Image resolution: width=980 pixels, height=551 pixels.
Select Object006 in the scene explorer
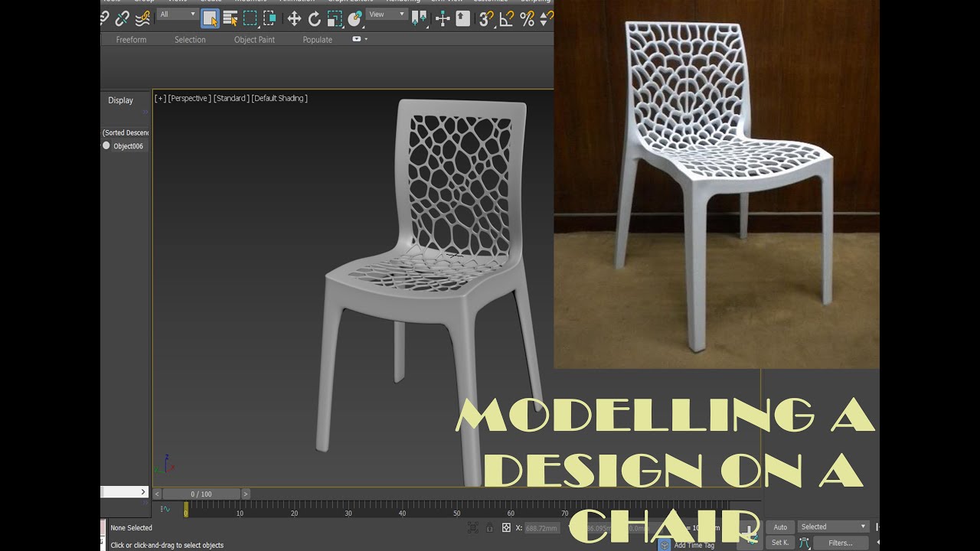pos(128,146)
